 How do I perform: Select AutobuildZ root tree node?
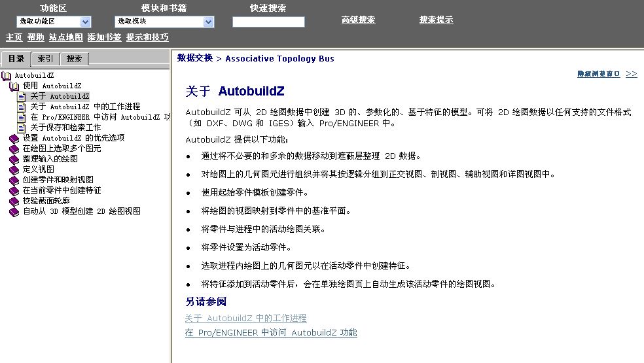34,76
